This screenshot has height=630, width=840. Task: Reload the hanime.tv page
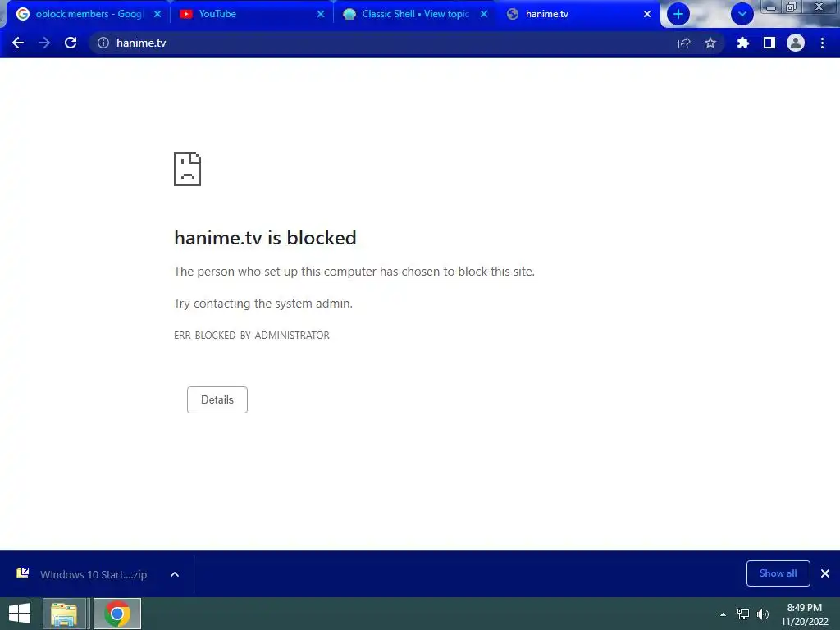click(x=71, y=43)
